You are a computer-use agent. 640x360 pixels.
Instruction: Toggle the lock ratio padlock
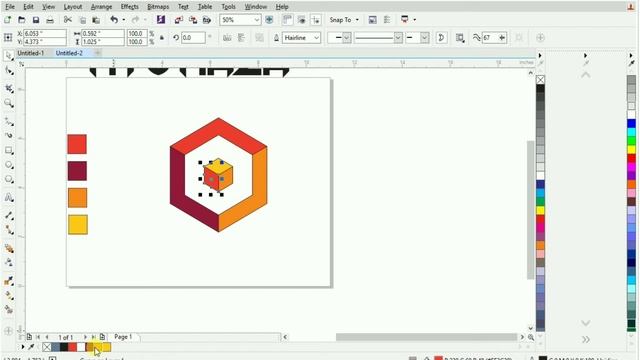(162, 38)
